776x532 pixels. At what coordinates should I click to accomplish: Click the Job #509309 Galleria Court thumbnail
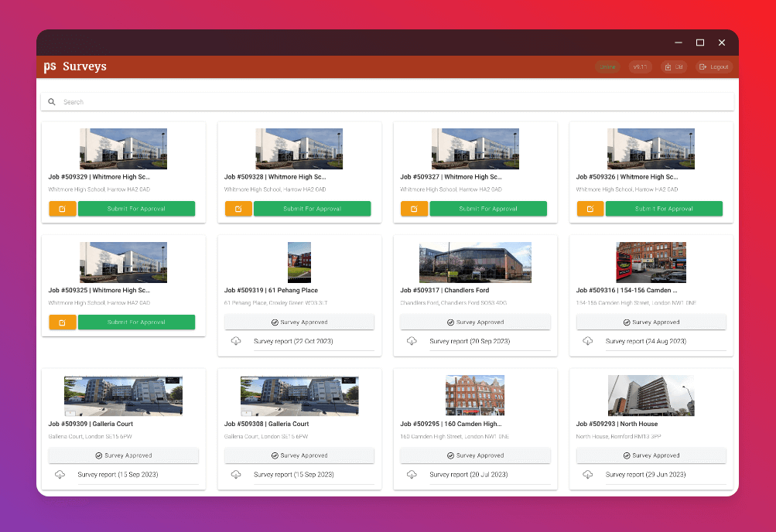tap(123, 396)
